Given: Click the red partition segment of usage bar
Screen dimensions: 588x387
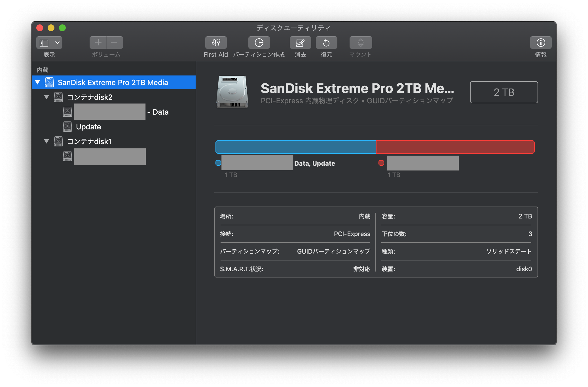Looking at the screenshot, I should tap(455, 147).
